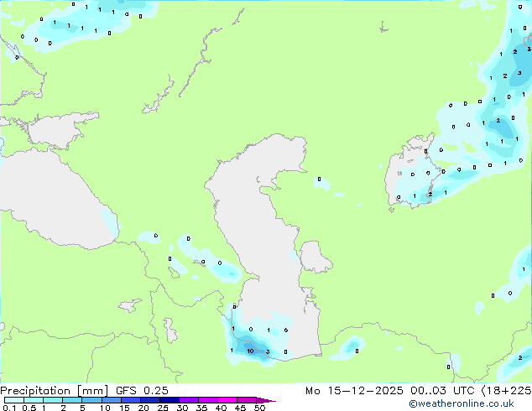The width and height of the screenshot is (532, 411).
Task: Select the 25–30 mm navy legend box
Action: point(169,400)
